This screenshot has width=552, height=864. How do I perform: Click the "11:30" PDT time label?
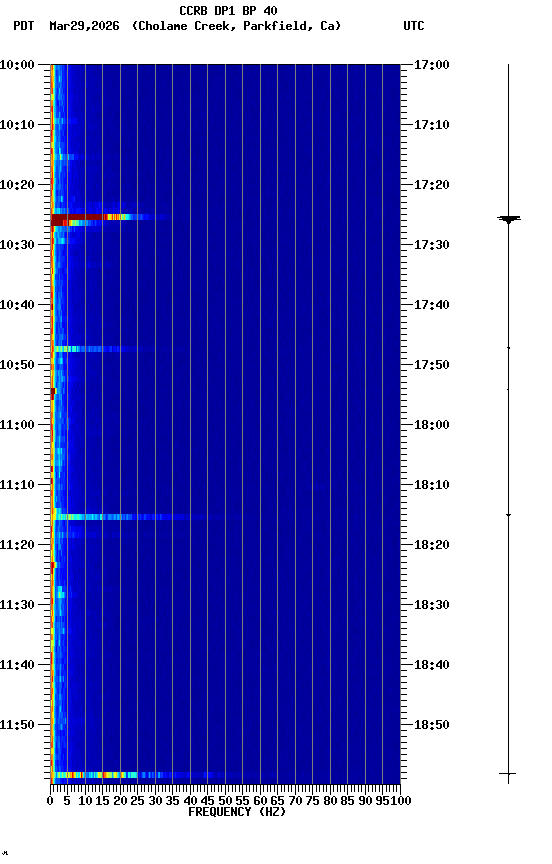tap(17, 606)
